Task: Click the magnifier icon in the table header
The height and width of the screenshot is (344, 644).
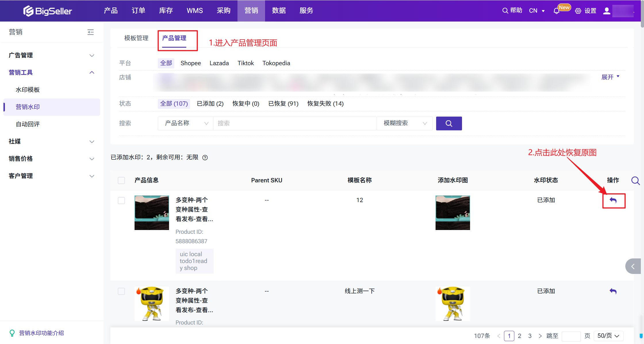Action: [635, 180]
